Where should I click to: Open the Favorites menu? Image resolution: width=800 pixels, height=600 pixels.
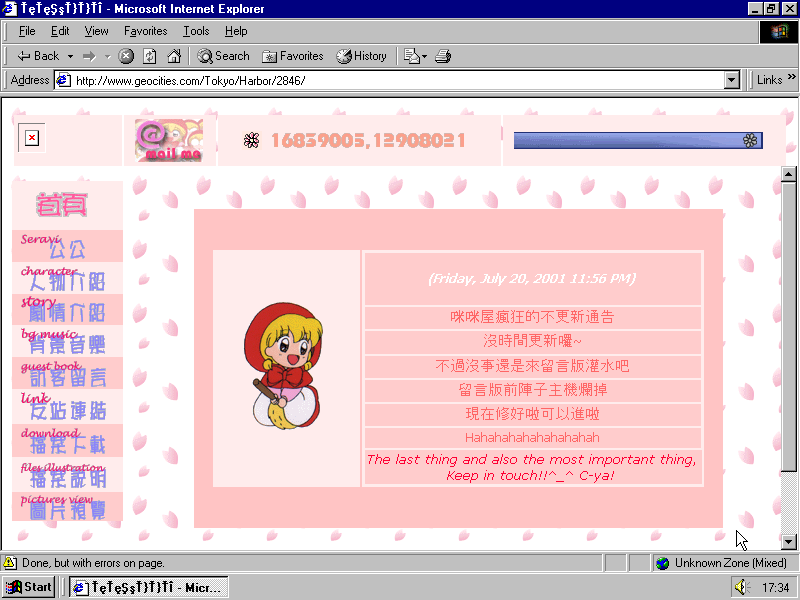(x=146, y=31)
